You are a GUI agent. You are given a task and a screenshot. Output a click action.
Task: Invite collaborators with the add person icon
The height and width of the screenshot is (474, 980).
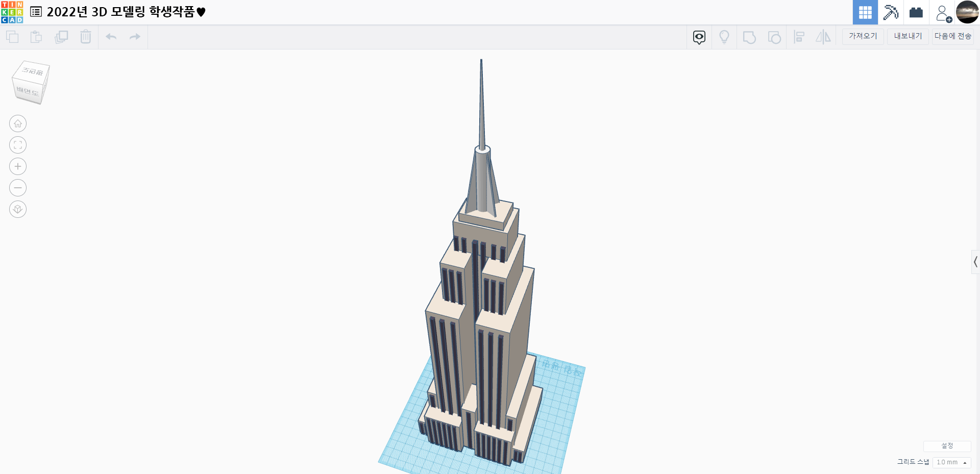[x=943, y=13]
